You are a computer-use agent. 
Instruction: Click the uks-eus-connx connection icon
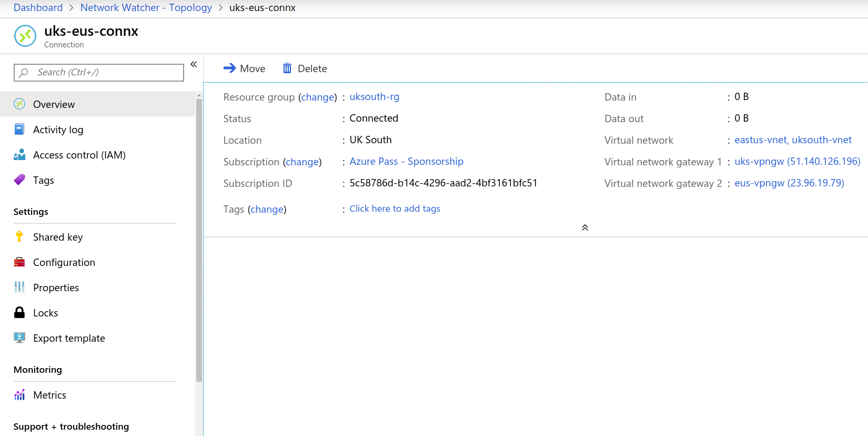(x=25, y=36)
